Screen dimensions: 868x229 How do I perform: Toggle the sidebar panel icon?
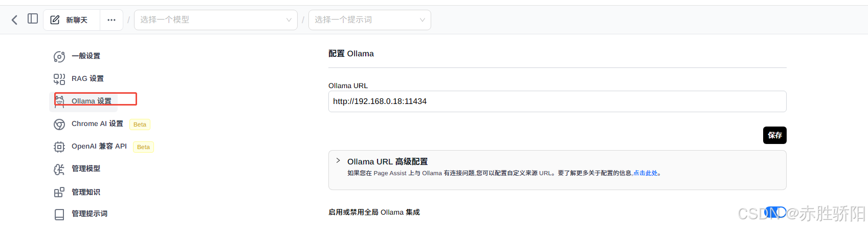[33, 19]
